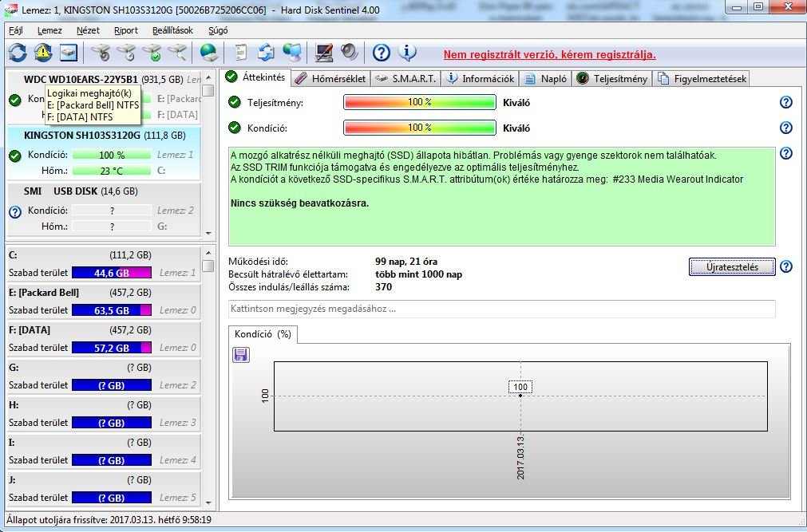Viewport: 807px width, 532px height.
Task: Click the disk with clock icon
Action: (127, 52)
